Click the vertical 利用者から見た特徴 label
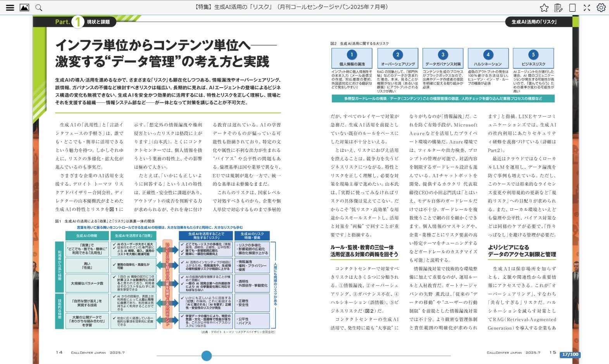Viewport: 609px width, 364px height. pyautogui.click(x=59, y=267)
